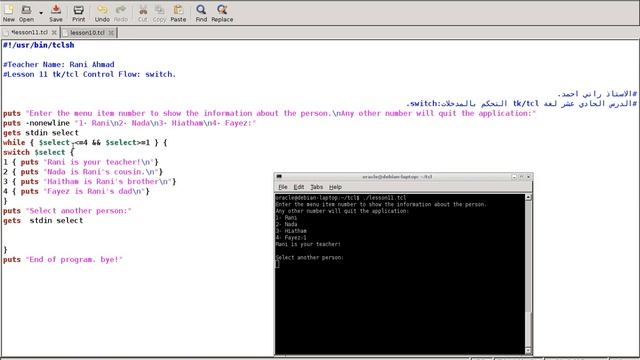
Task: Click the "gets stdin select" line above while
Action: pyautogui.click(x=41, y=133)
